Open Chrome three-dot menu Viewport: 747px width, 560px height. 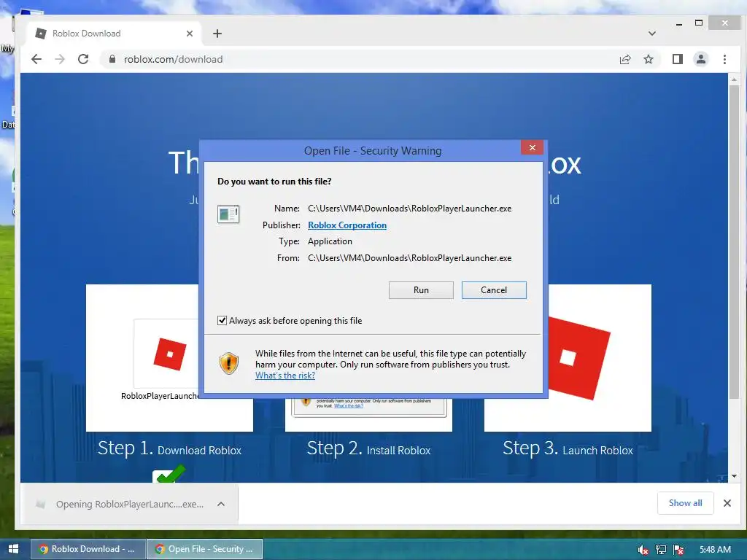tap(724, 59)
